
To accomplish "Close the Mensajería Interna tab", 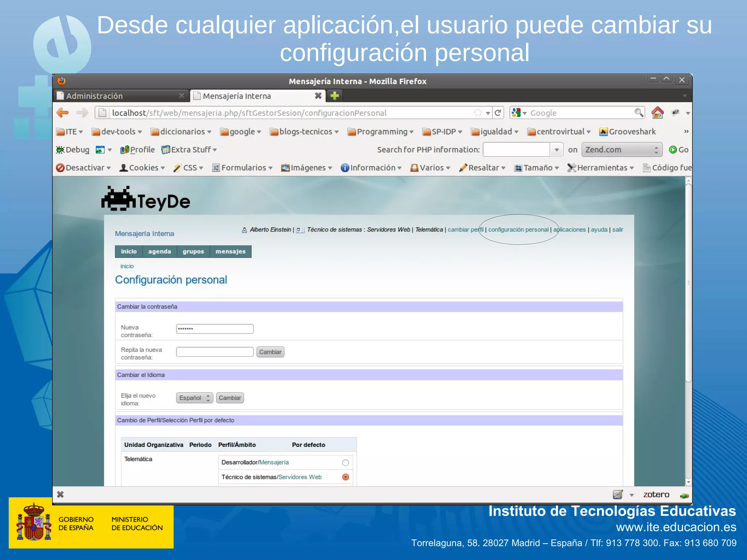I will tap(318, 96).
